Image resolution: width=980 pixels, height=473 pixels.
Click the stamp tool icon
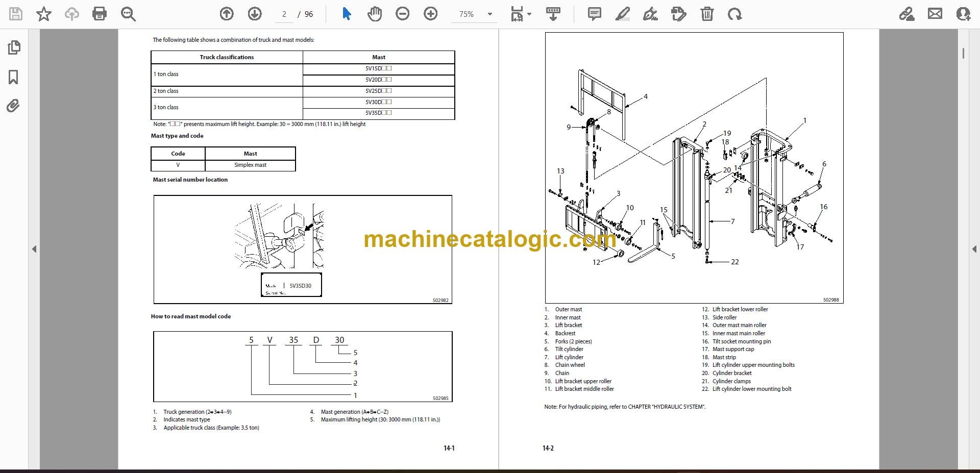pos(679,14)
